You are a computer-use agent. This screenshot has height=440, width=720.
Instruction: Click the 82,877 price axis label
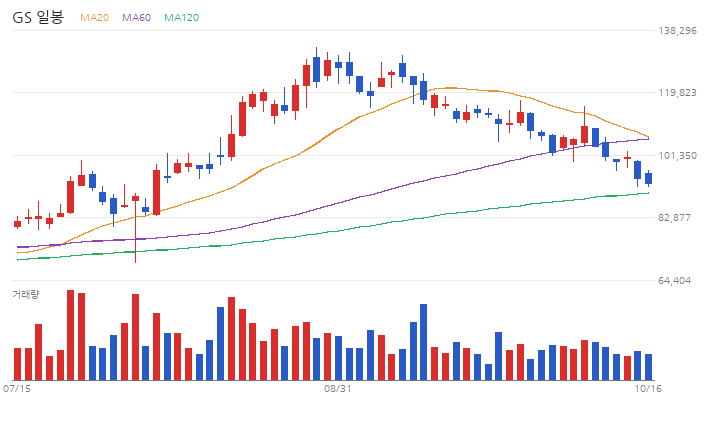(674, 218)
